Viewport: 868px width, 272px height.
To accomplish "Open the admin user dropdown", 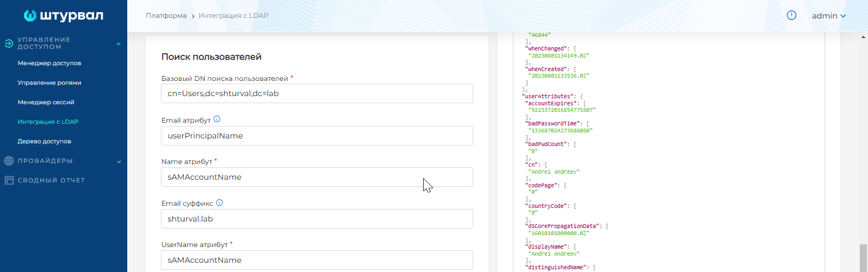I will click(828, 16).
